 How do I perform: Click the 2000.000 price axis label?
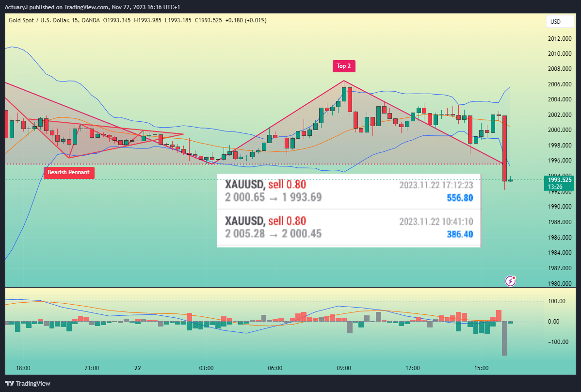(560, 130)
